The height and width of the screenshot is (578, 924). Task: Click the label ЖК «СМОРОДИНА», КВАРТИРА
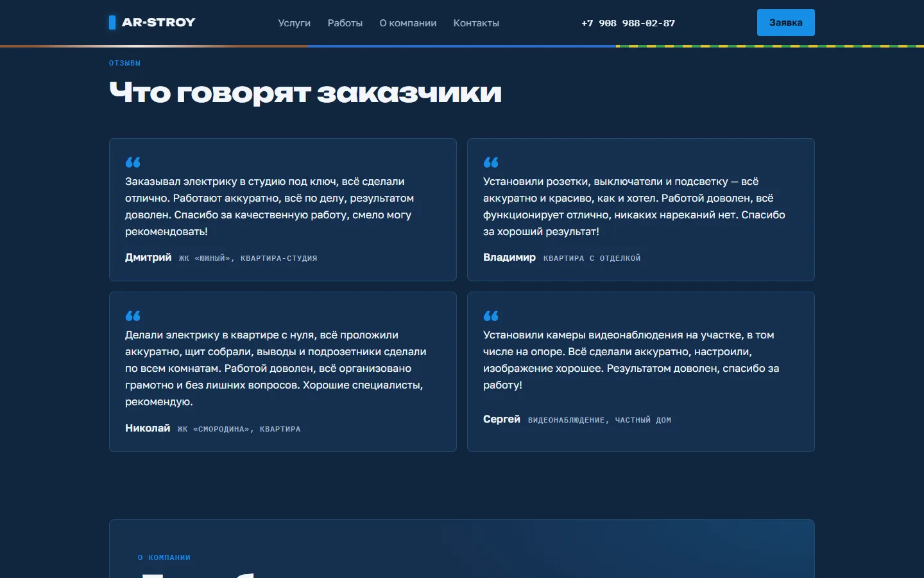[x=239, y=429]
